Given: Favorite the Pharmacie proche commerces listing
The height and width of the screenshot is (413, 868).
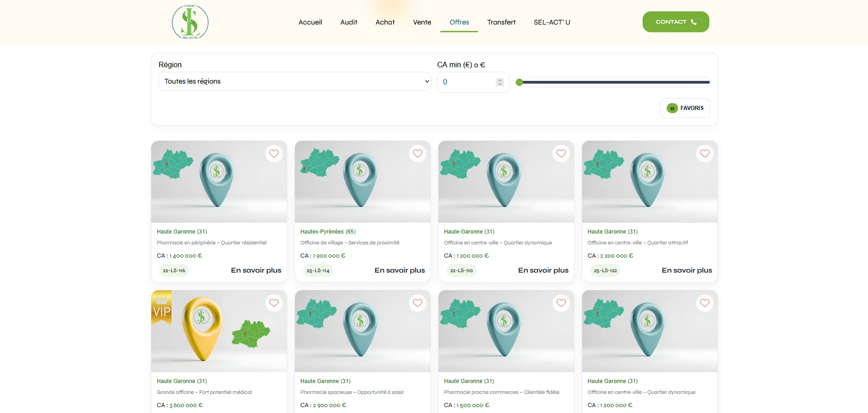Looking at the screenshot, I should click(561, 303).
